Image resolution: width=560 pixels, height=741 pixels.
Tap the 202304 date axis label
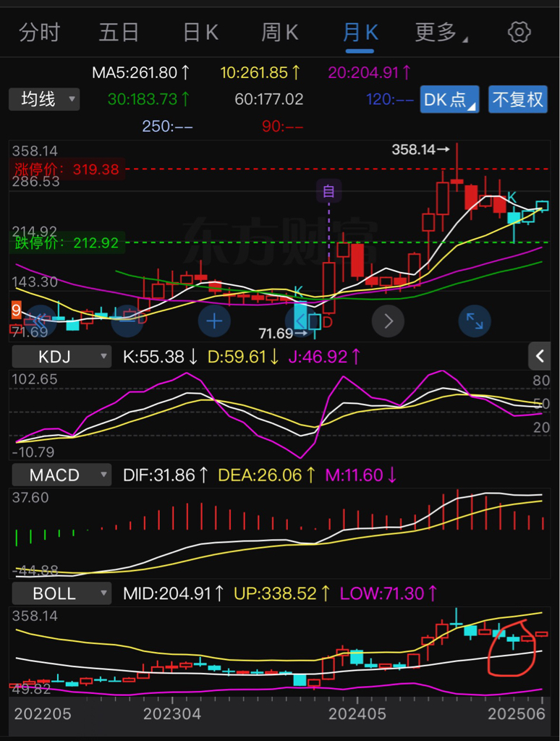[172, 714]
